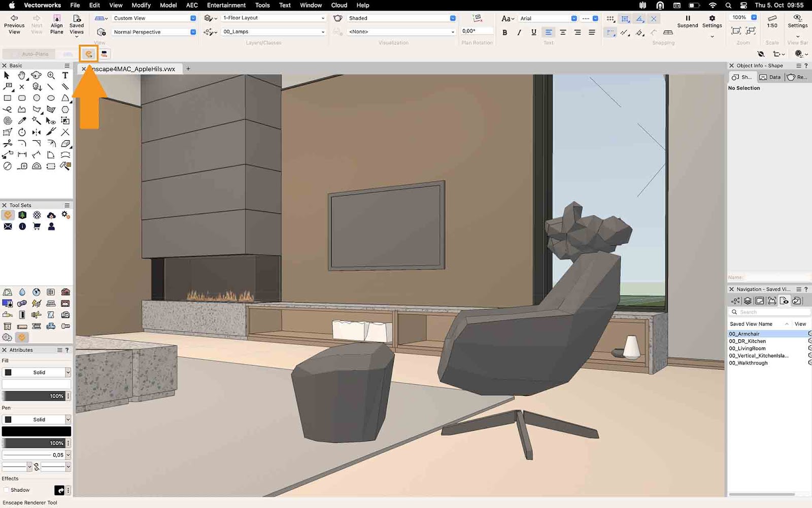Screen dimensions: 812x508
Task: Pick the Eyedropper tool from the Basic palette
Action: point(21,120)
